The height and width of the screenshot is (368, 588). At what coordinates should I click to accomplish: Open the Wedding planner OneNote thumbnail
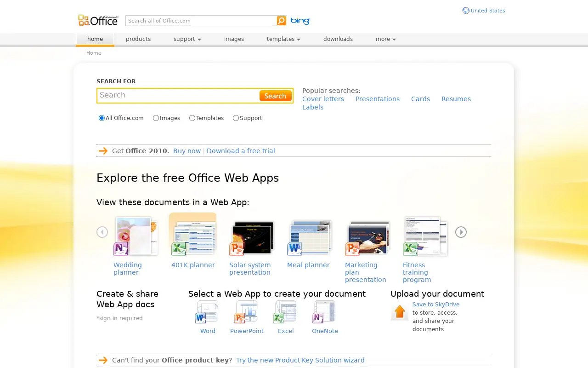coord(136,236)
